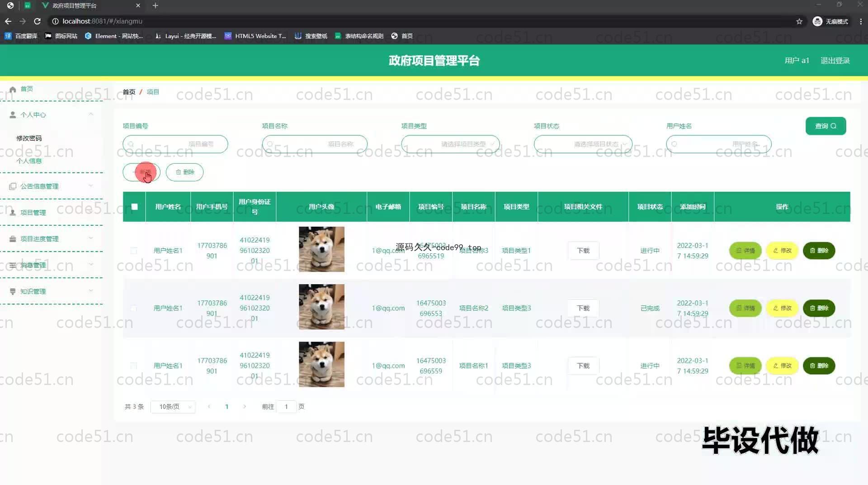Open browser three-dot menu
Viewport: 868px width, 485px height.
click(x=861, y=21)
